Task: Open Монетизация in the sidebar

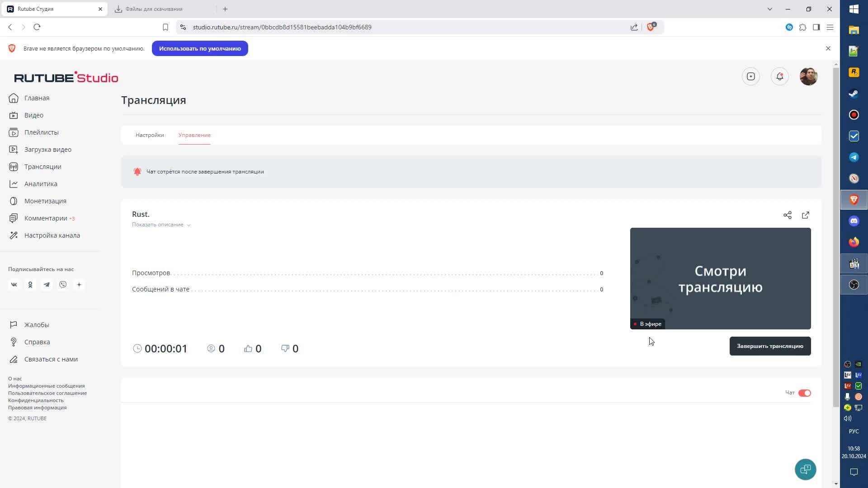Action: (45, 201)
